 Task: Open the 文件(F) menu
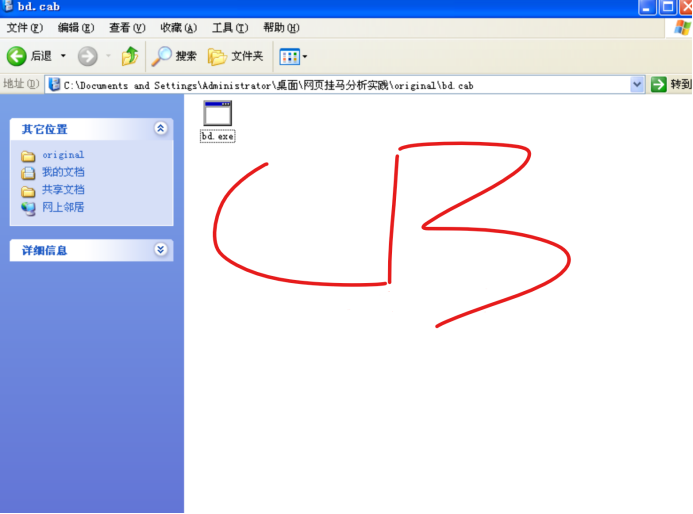pos(25,28)
